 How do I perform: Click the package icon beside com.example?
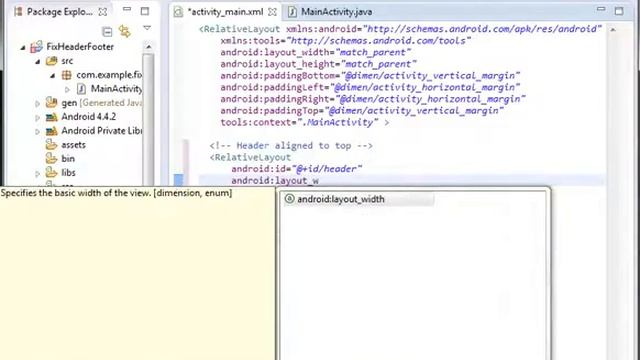pyautogui.click(x=66, y=75)
